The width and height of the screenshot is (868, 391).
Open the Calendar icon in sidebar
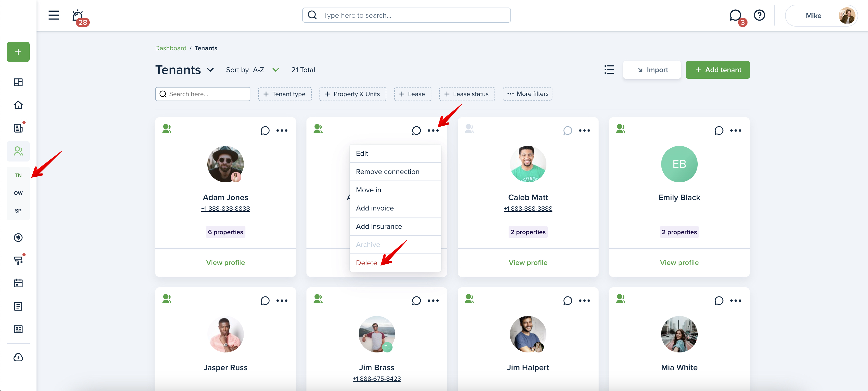[18, 283]
